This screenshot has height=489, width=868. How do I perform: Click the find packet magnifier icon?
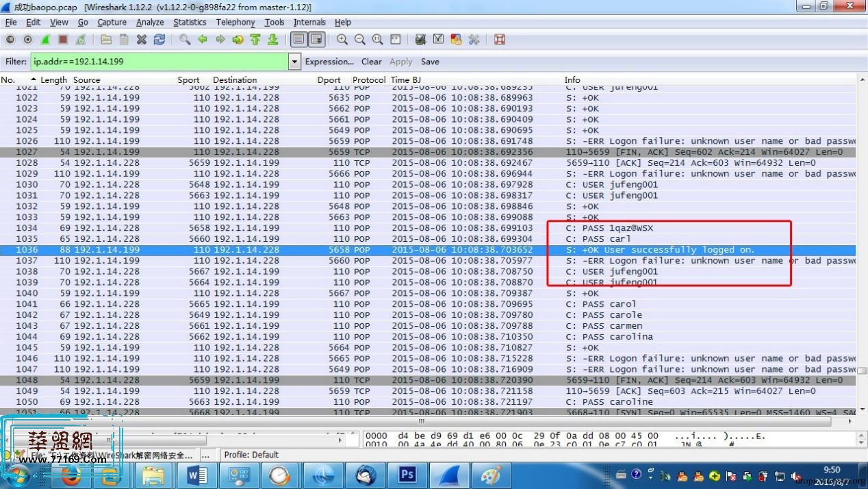pos(185,40)
